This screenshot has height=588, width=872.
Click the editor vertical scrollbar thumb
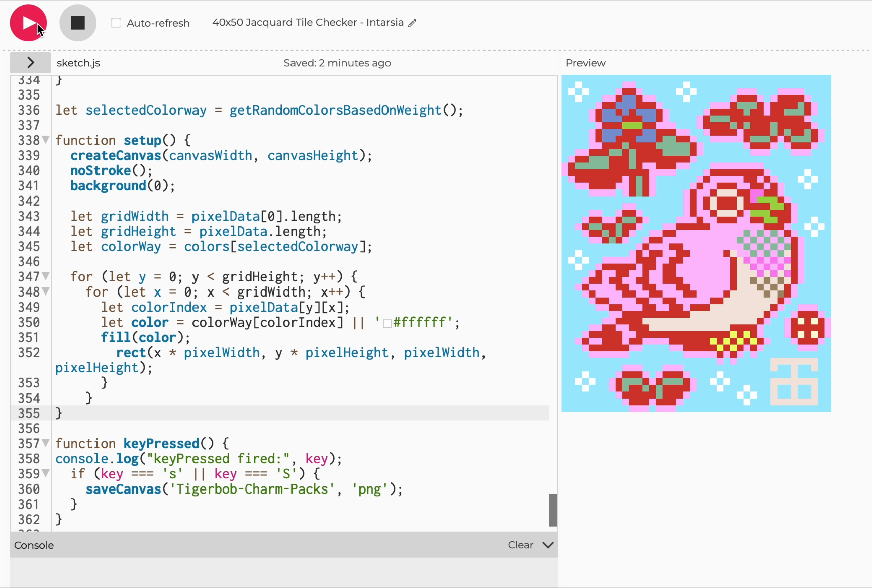point(553,510)
